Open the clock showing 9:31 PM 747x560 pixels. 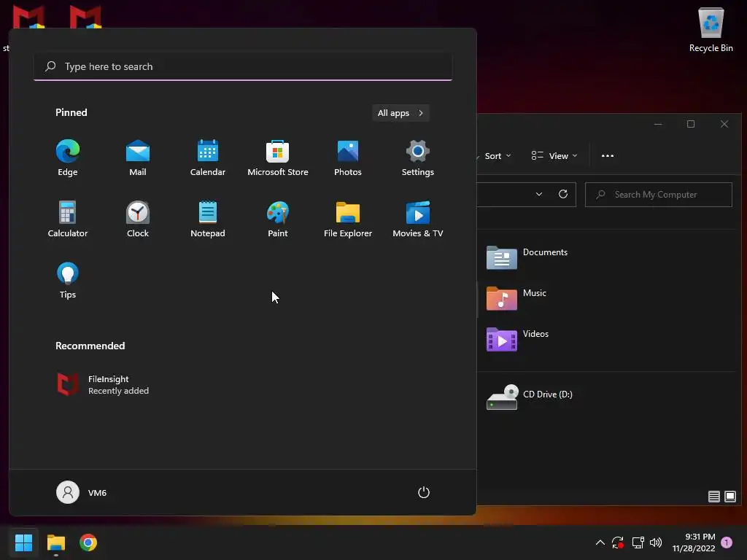click(694, 542)
